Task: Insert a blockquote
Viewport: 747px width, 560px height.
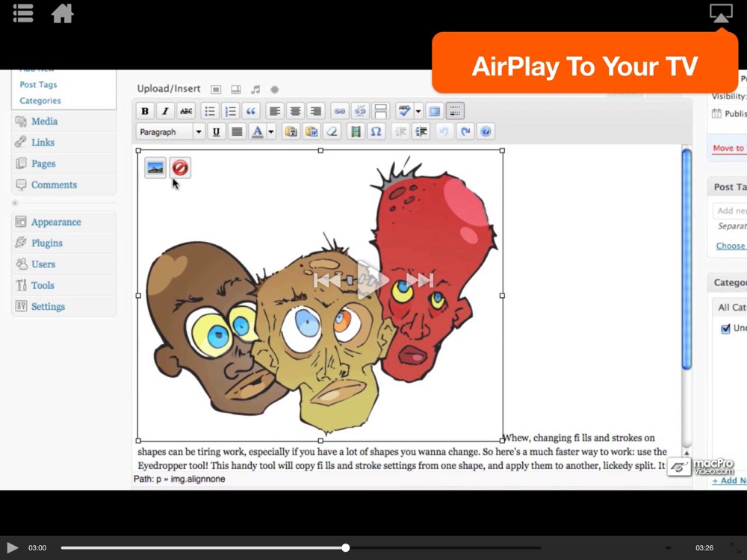Action: coord(251,111)
